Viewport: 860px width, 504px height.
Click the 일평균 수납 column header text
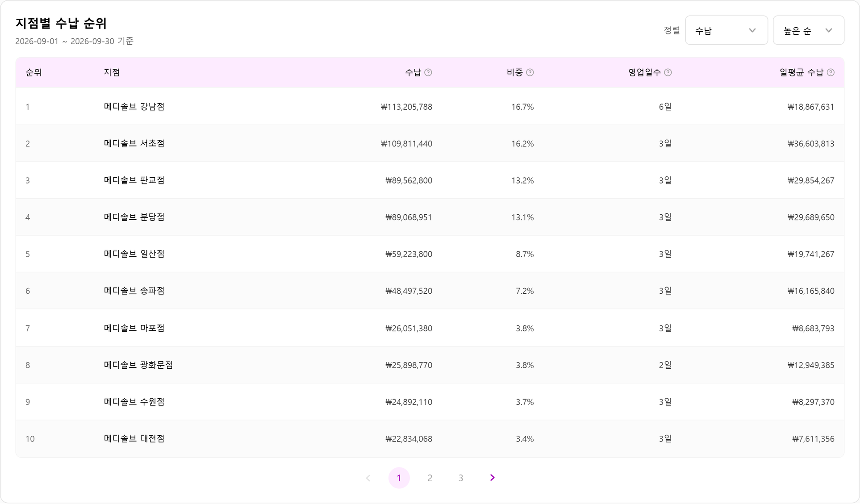[802, 72]
